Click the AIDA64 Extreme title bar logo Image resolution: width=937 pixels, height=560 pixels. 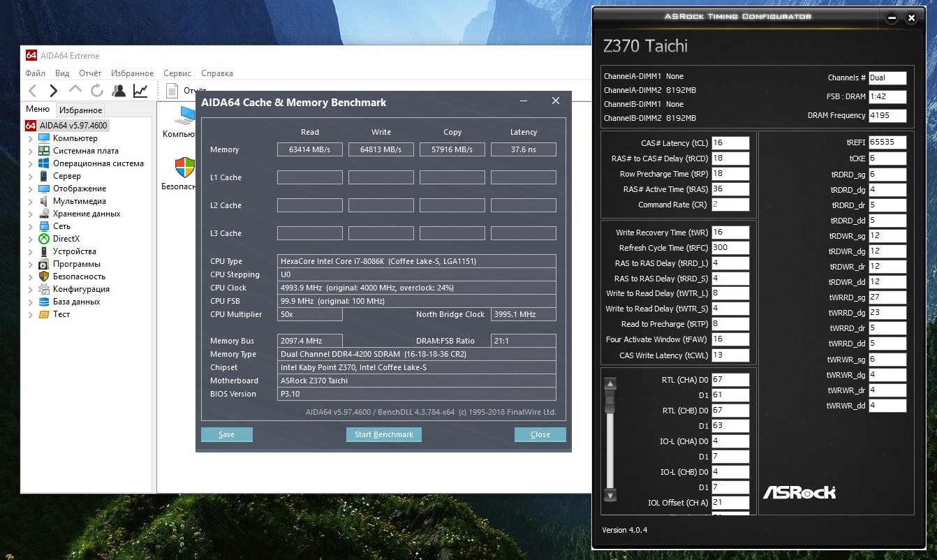(31, 55)
